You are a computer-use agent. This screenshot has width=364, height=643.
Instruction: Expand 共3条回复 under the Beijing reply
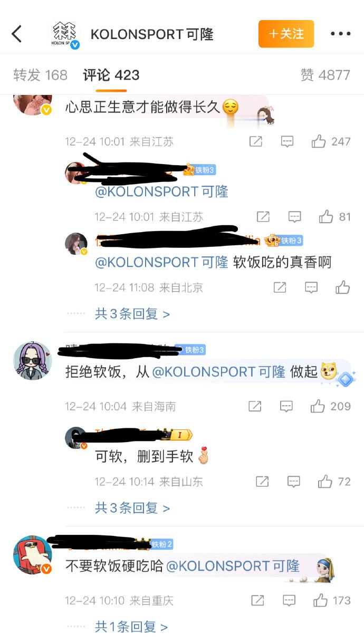[x=132, y=314]
